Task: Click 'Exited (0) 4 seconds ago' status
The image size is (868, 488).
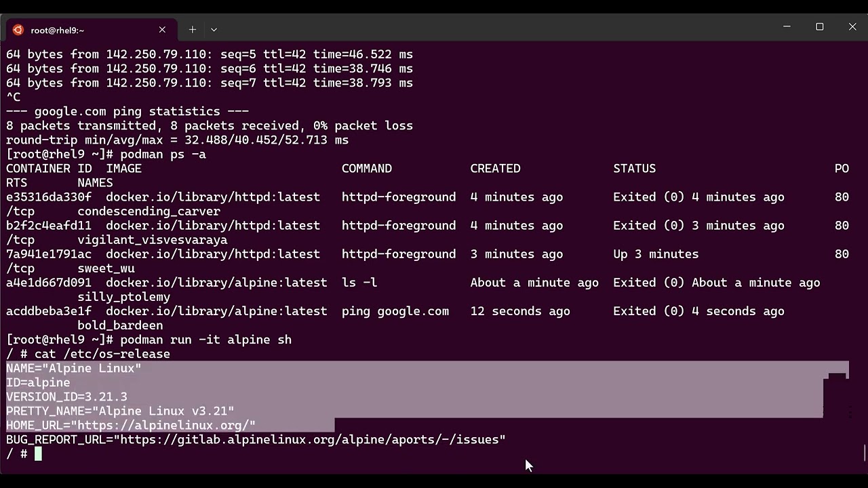Action: point(698,311)
